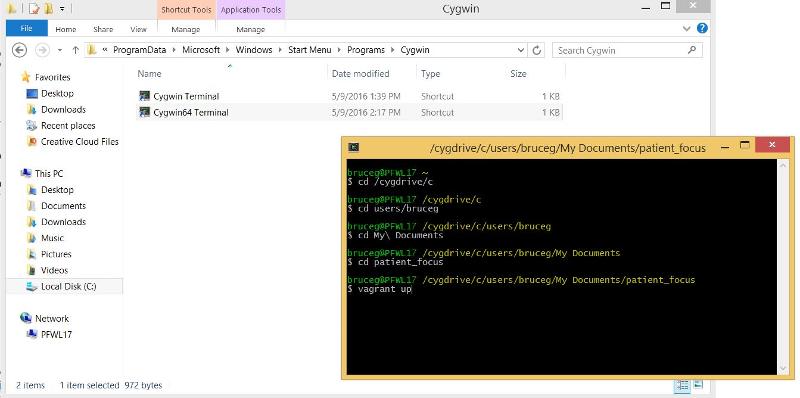Open Videos under This PC
Image resolution: width=800 pixels, height=398 pixels.
pos(54,270)
